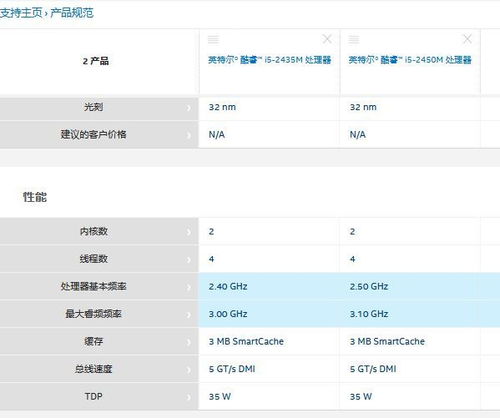Click the i5-2450M column reorder handle

point(354,39)
